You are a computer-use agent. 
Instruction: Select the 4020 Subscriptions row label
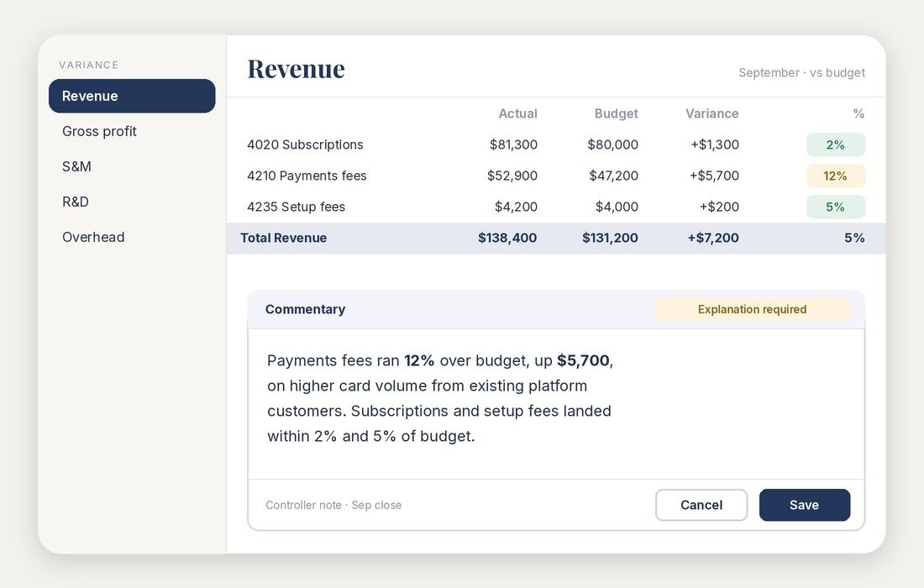tap(305, 145)
